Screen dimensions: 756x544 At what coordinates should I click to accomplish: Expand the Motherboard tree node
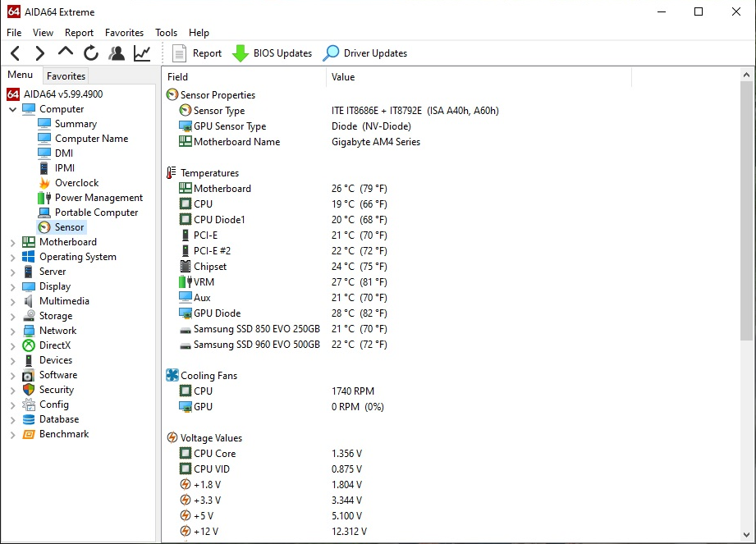(12, 242)
